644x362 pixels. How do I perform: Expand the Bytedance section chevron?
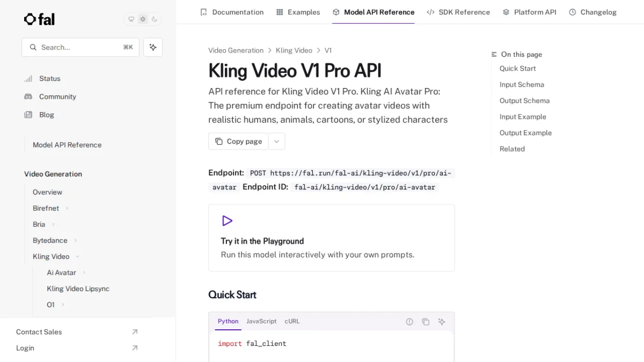(76, 240)
